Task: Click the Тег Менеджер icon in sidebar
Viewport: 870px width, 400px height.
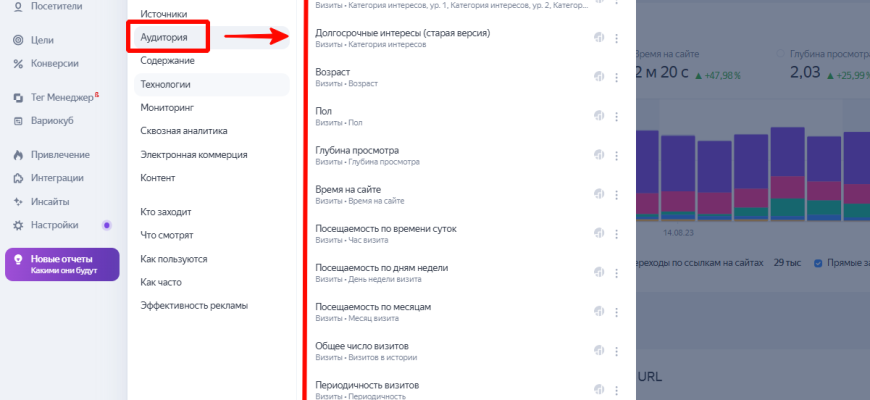Action: tap(18, 98)
